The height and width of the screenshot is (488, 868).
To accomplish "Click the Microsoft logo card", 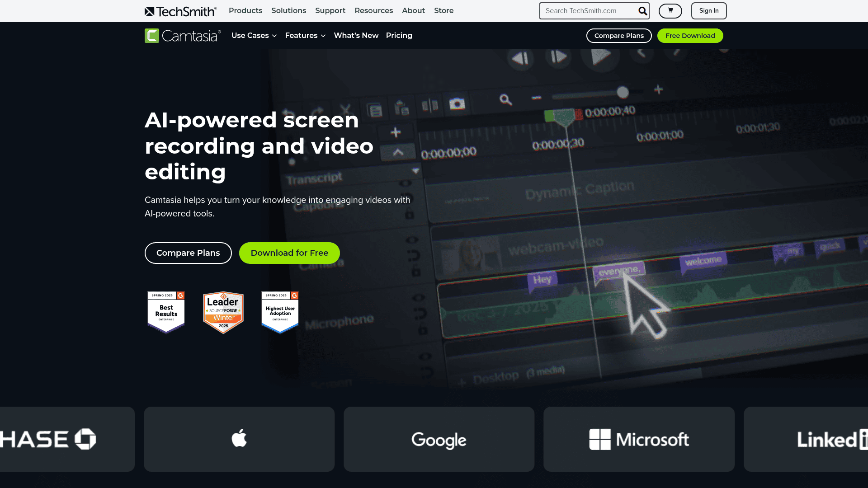I will (x=639, y=439).
